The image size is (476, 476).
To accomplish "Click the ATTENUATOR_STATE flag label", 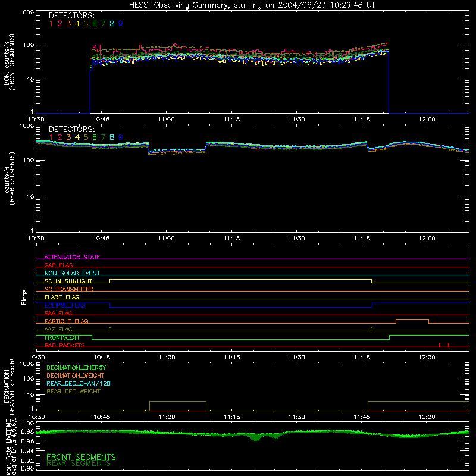I will [72, 257].
